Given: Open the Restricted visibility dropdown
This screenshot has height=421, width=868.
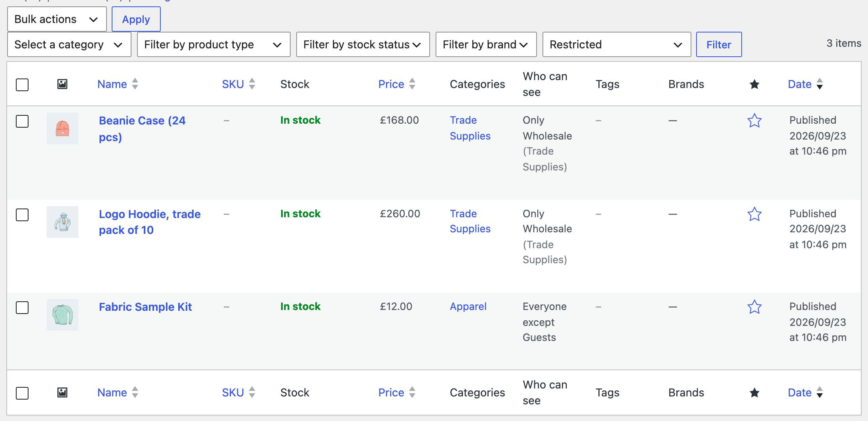Looking at the screenshot, I should click(617, 44).
